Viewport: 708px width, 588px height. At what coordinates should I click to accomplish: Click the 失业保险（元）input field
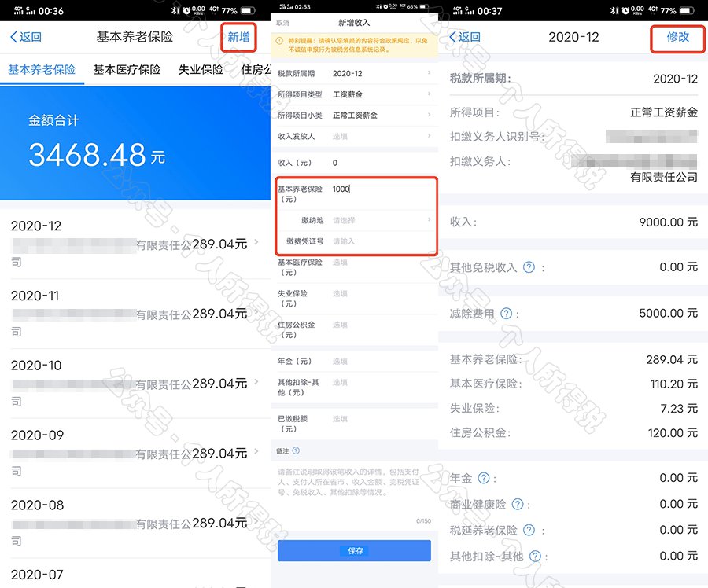click(355, 298)
